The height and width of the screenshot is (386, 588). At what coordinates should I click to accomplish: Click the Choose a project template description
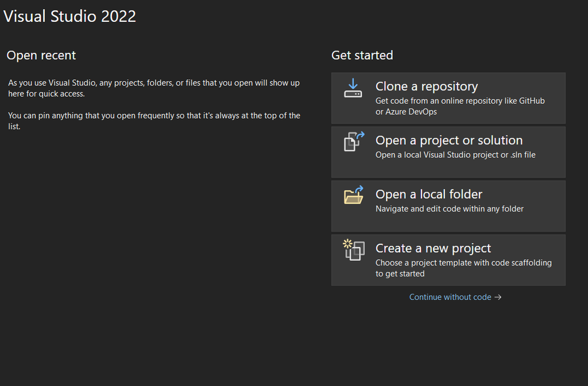tap(463, 268)
